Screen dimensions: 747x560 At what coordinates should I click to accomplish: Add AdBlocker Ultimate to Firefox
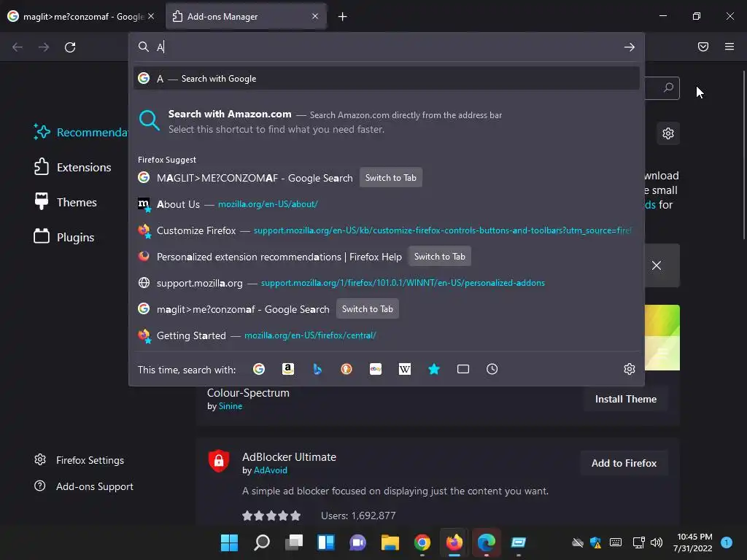point(624,463)
